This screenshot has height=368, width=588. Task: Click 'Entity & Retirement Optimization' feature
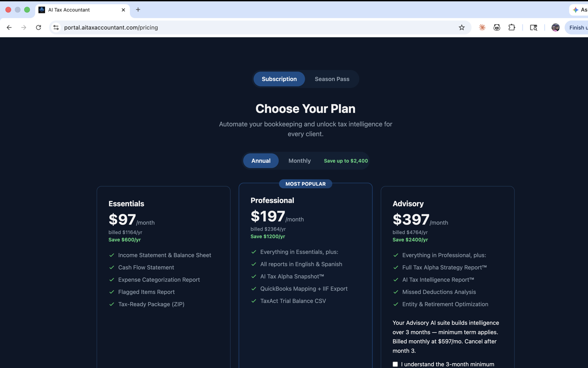pyautogui.click(x=445, y=304)
